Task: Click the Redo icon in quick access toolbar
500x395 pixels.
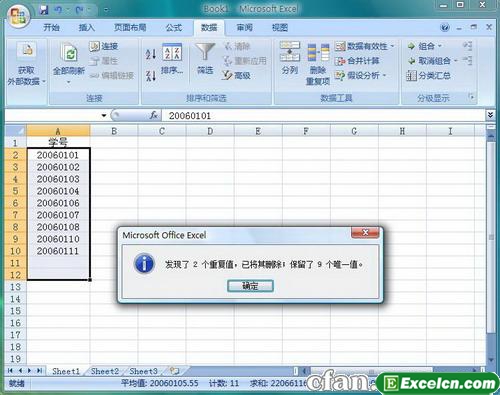Action: 79,10
